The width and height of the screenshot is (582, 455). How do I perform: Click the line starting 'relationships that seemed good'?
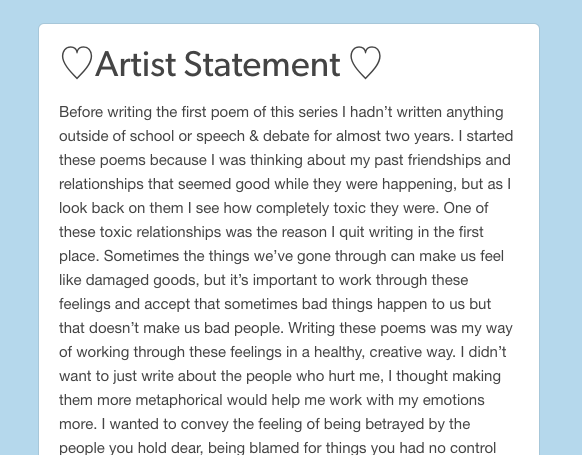[x=285, y=184]
